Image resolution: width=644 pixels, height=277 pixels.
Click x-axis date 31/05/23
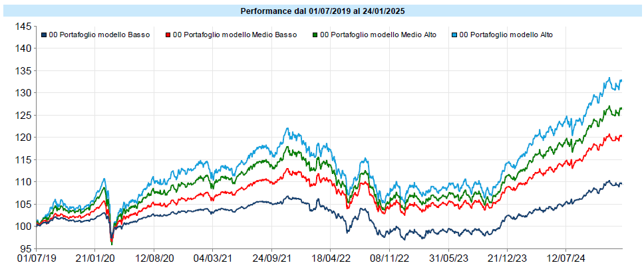(x=448, y=259)
